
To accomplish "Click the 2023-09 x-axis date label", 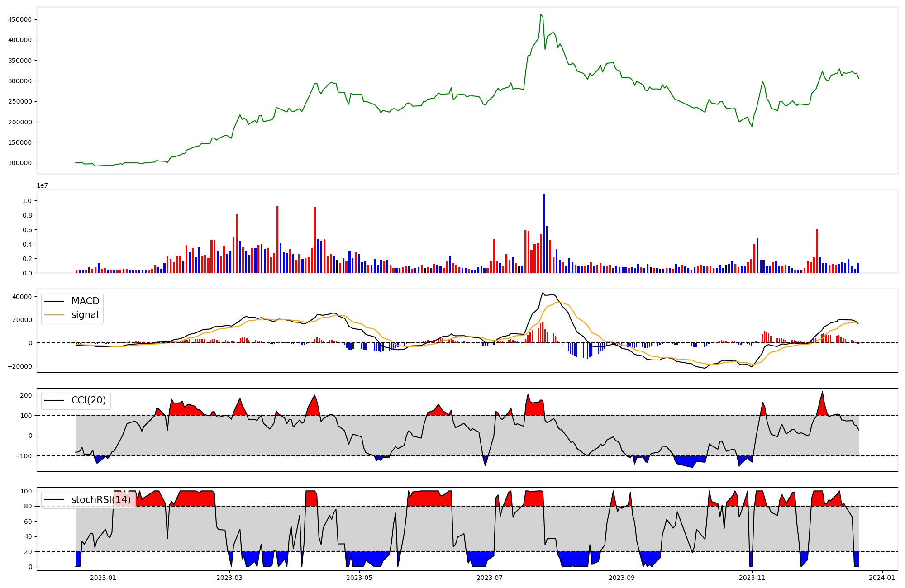I will (x=622, y=578).
